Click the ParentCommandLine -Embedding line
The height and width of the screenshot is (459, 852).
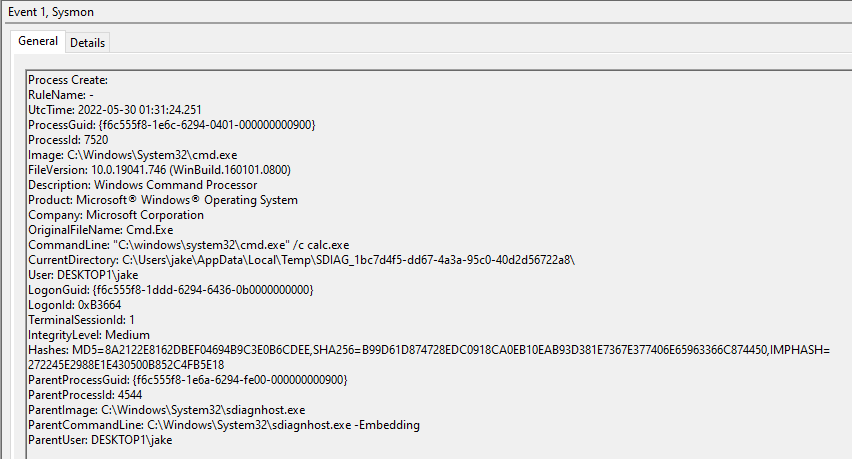tap(224, 425)
